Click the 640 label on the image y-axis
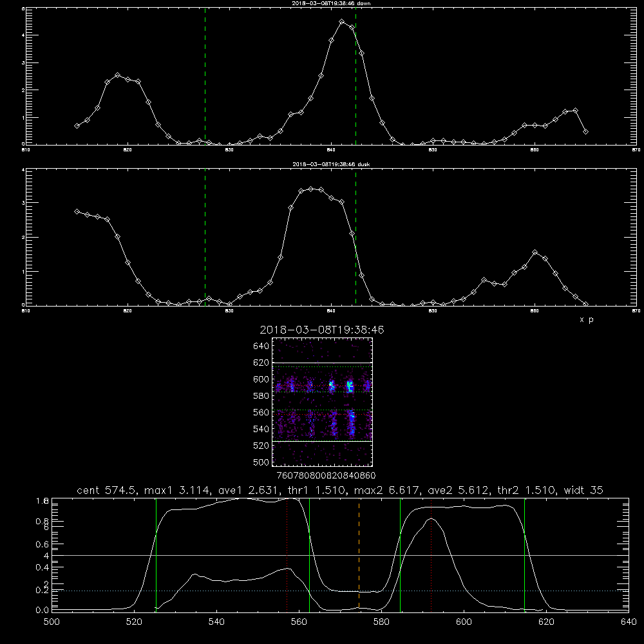This screenshot has width=644, height=644. [261, 346]
